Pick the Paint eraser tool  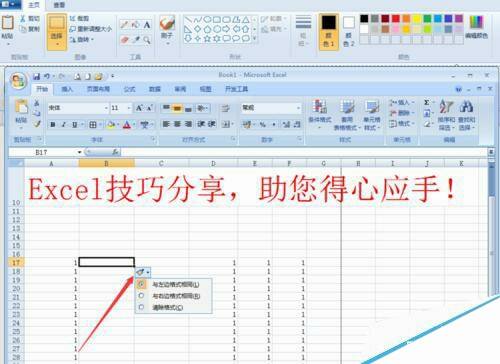point(125,40)
